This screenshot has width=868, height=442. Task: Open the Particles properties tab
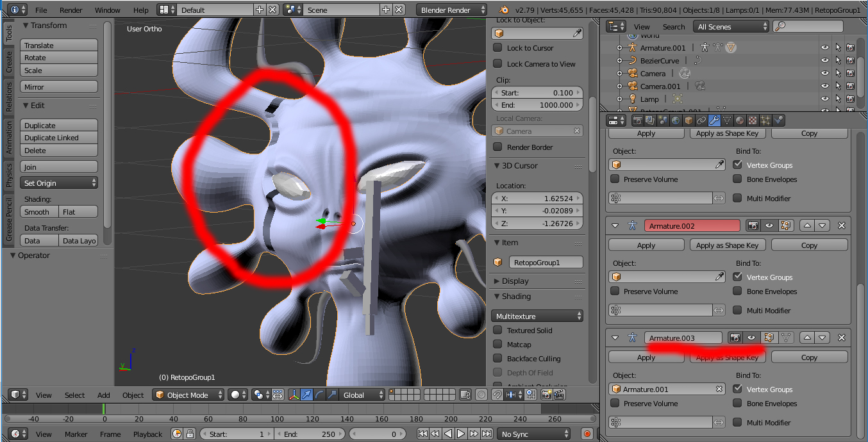[x=765, y=120]
